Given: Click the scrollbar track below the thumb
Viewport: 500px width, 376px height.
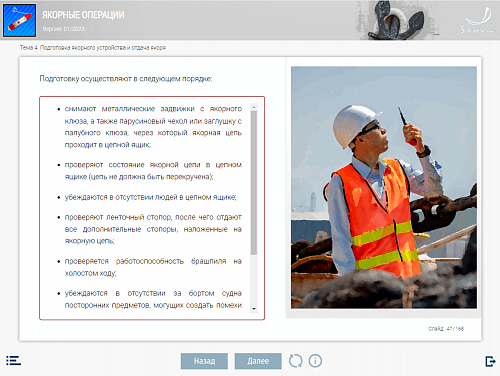Looking at the screenshot, I should coord(254,280).
